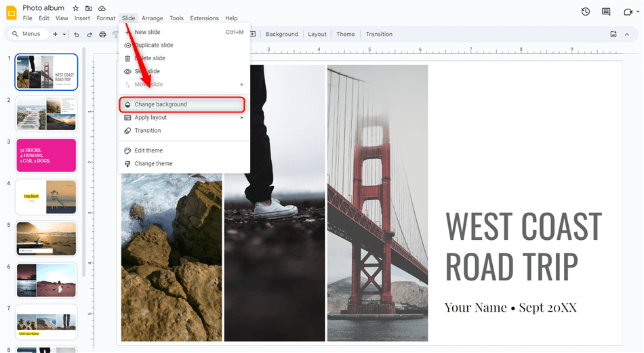Viewport: 644px width, 353px height.
Task: Star the Photo album presentation
Action: [x=76, y=8]
